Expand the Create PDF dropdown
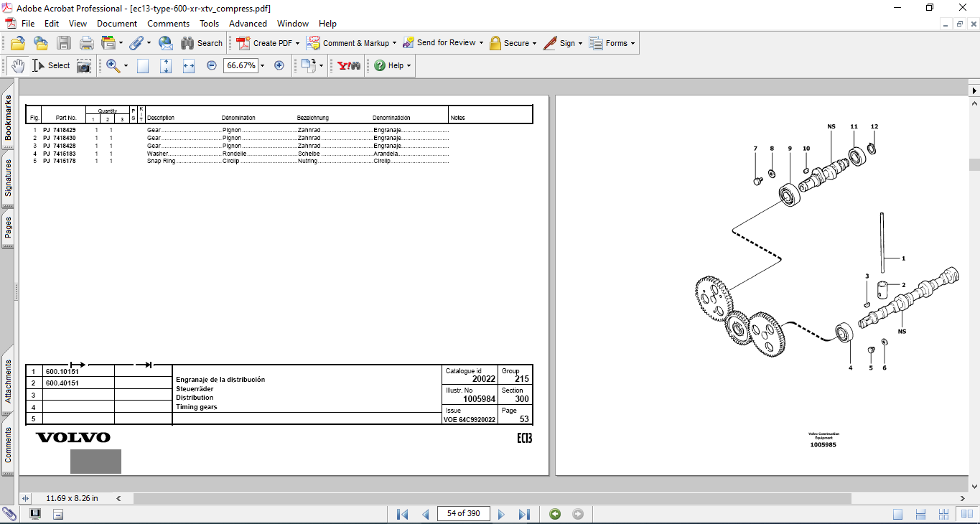This screenshot has height=524, width=980. (x=297, y=43)
